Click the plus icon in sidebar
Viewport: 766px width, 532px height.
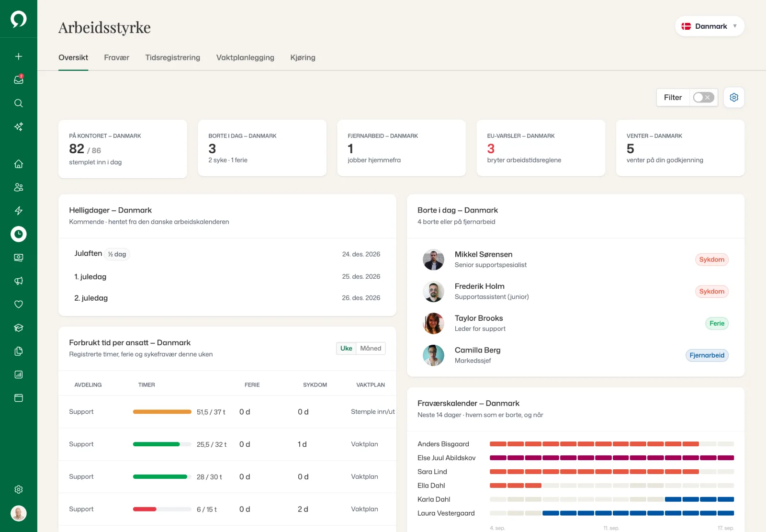click(x=19, y=57)
